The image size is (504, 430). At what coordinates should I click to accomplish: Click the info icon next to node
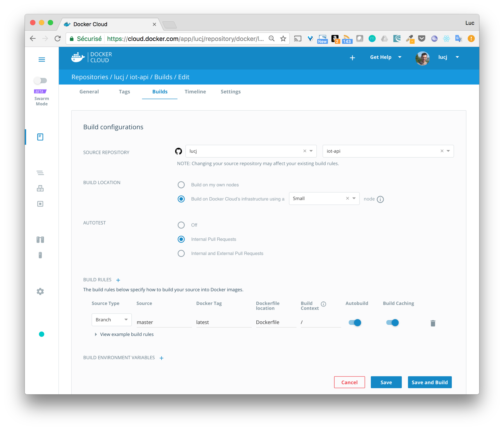(380, 199)
